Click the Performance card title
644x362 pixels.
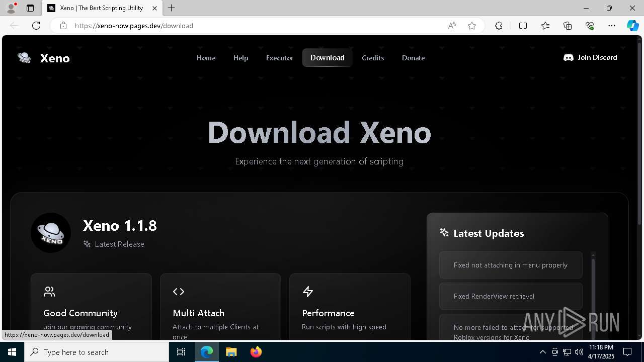328,313
